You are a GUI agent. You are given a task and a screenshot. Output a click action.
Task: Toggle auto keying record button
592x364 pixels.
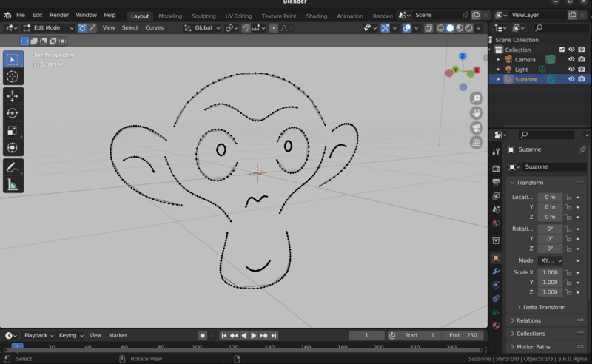(x=202, y=335)
